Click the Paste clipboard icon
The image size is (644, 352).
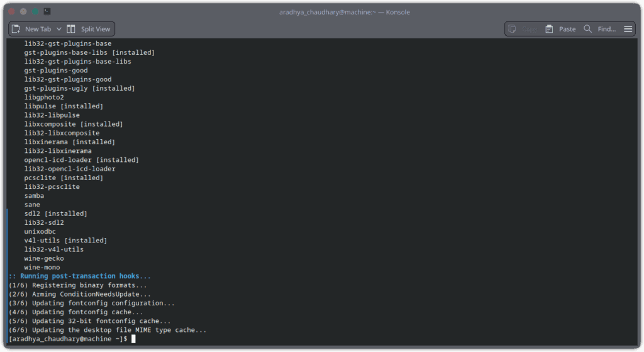coord(549,29)
